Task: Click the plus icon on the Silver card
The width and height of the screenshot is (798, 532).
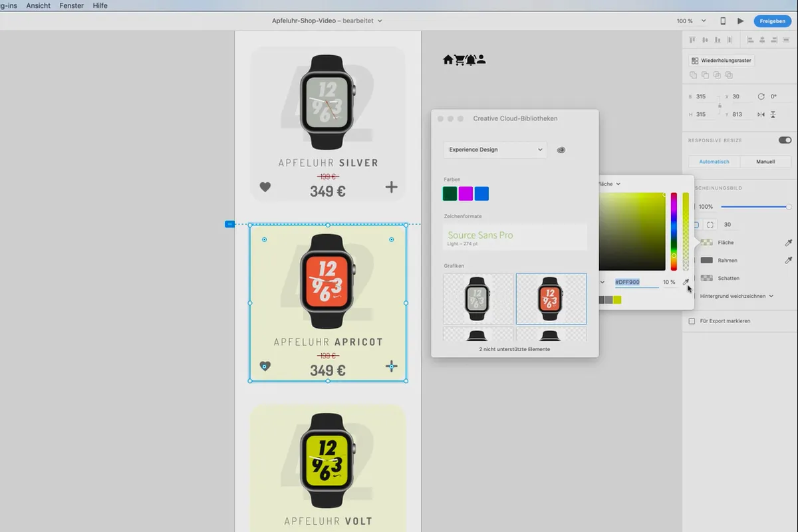Action: (x=391, y=187)
